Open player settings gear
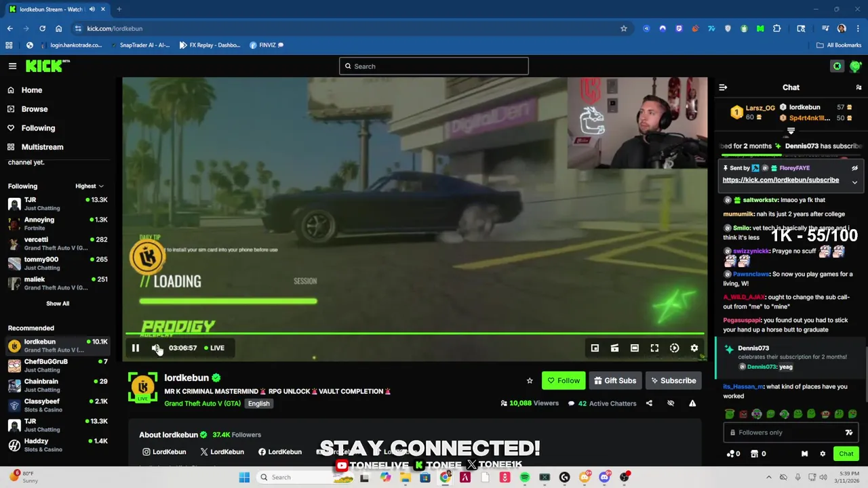This screenshot has height=488, width=868. point(694,348)
